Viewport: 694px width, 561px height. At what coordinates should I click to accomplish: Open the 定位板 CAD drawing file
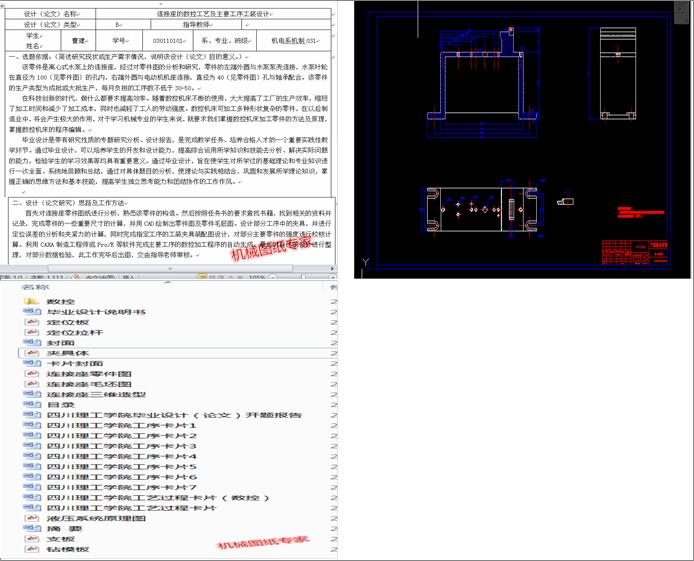(67, 323)
